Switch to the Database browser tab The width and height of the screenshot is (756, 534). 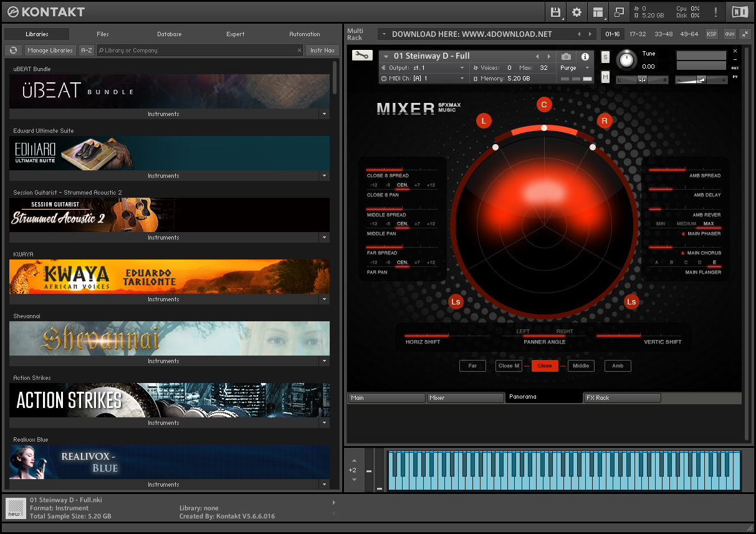point(170,34)
